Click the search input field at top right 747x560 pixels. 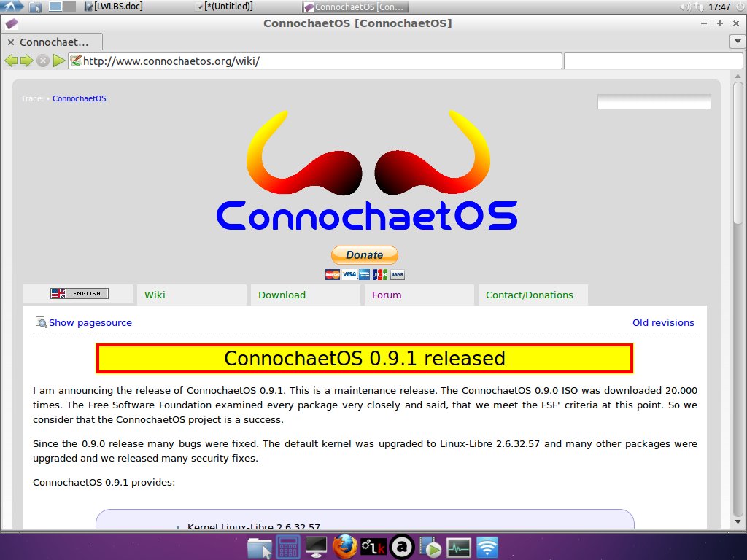coord(653,101)
